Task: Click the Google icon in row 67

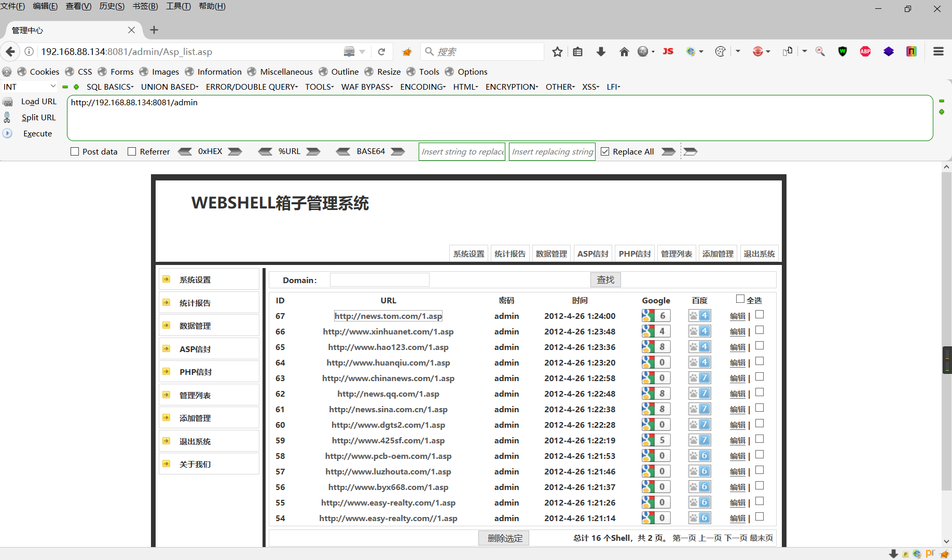Action: click(x=656, y=316)
